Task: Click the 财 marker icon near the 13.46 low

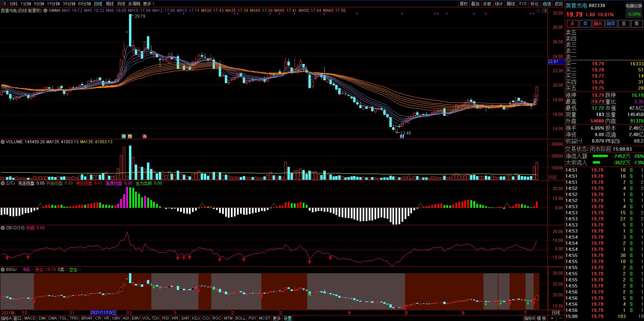Action: click(x=402, y=136)
